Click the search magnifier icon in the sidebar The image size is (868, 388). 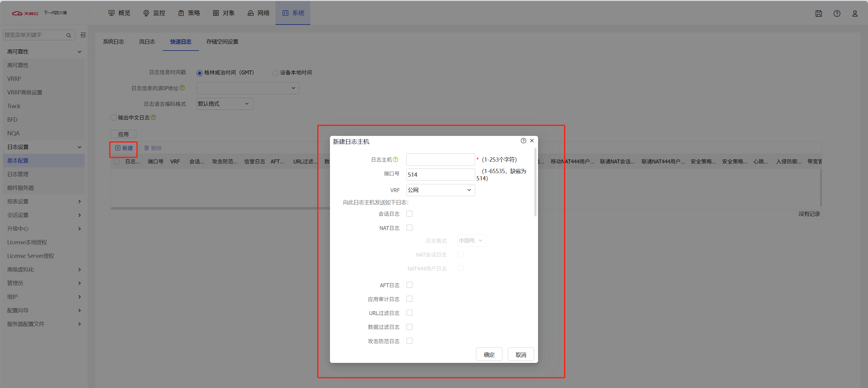coord(69,35)
